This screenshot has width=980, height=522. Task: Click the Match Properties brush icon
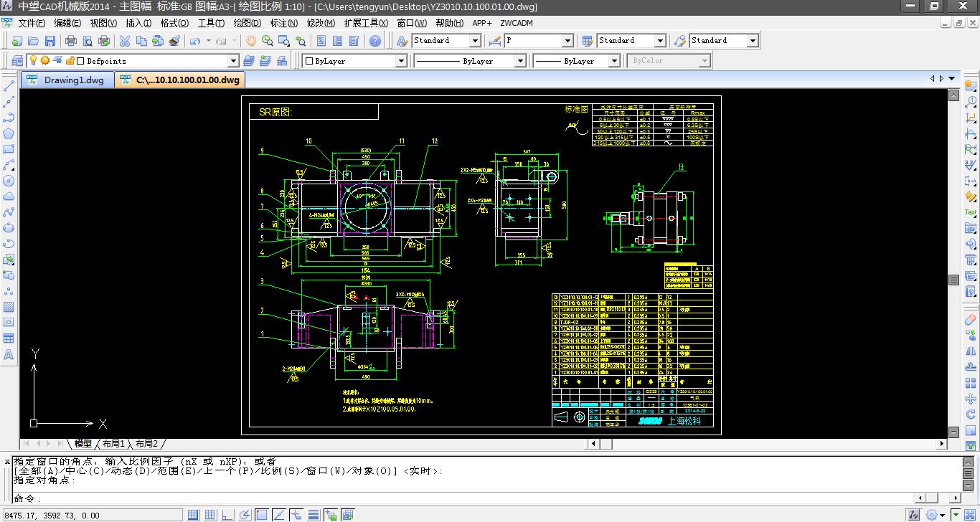click(174, 41)
